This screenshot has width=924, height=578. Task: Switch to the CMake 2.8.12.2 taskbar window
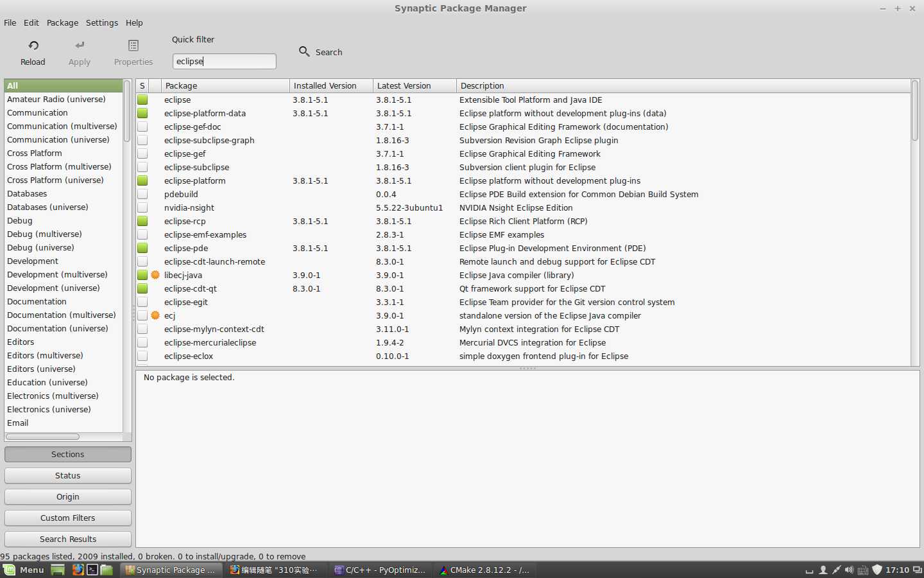(x=485, y=570)
